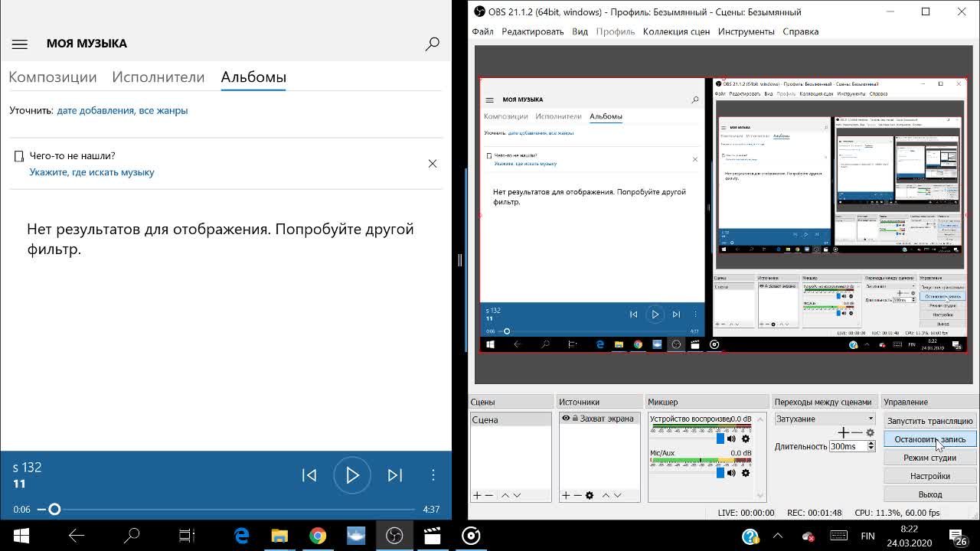The width and height of the screenshot is (980, 551).
Task: Toggle lock on Захват экрана source
Action: [575, 419]
